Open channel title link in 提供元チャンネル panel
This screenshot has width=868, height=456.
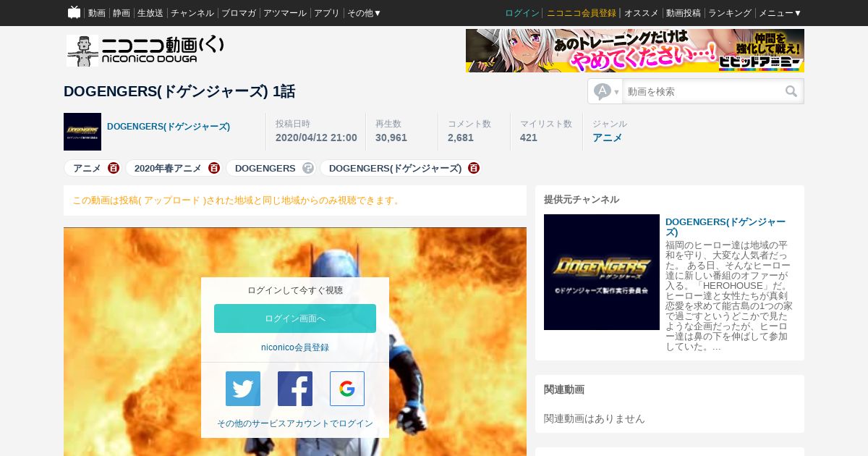click(726, 227)
